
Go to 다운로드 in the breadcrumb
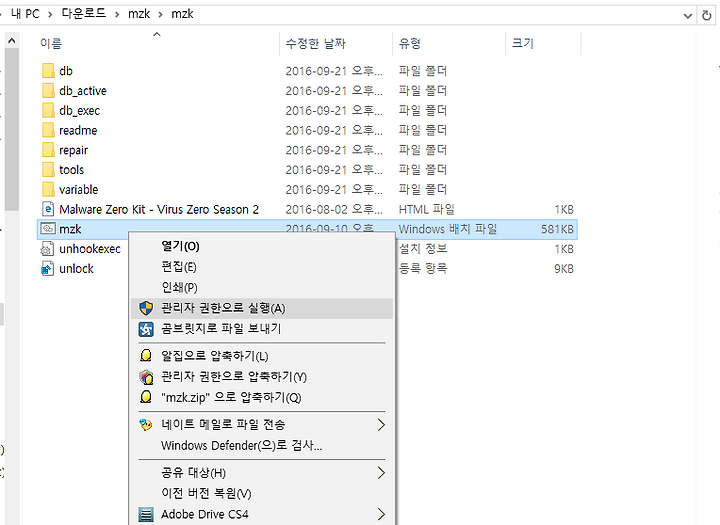pyautogui.click(x=84, y=14)
